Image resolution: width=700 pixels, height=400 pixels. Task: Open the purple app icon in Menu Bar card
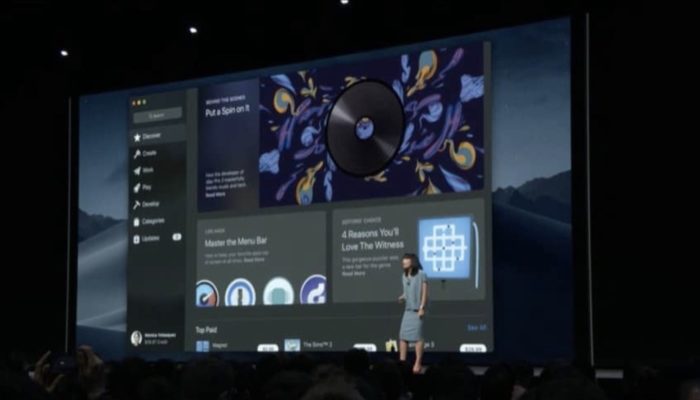(313, 290)
